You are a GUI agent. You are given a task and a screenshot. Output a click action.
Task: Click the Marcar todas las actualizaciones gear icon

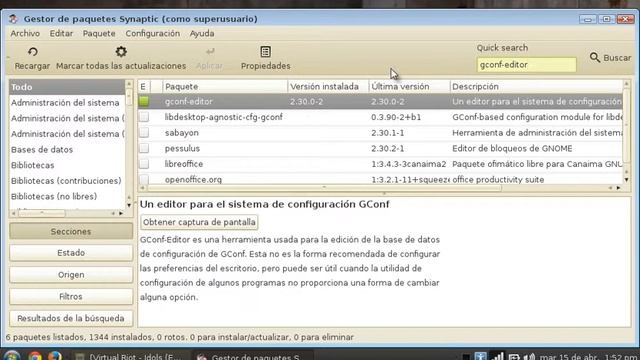click(121, 52)
